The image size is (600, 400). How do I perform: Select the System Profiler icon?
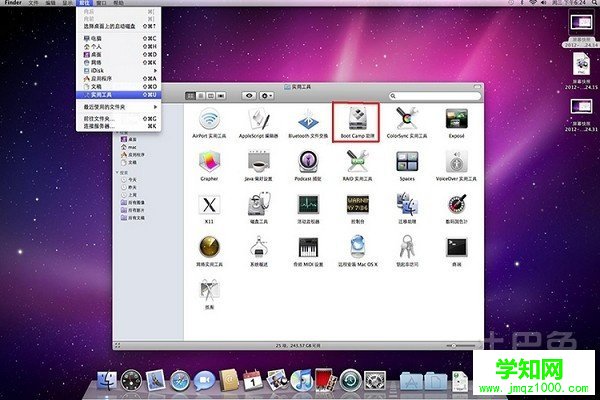[x=259, y=247]
